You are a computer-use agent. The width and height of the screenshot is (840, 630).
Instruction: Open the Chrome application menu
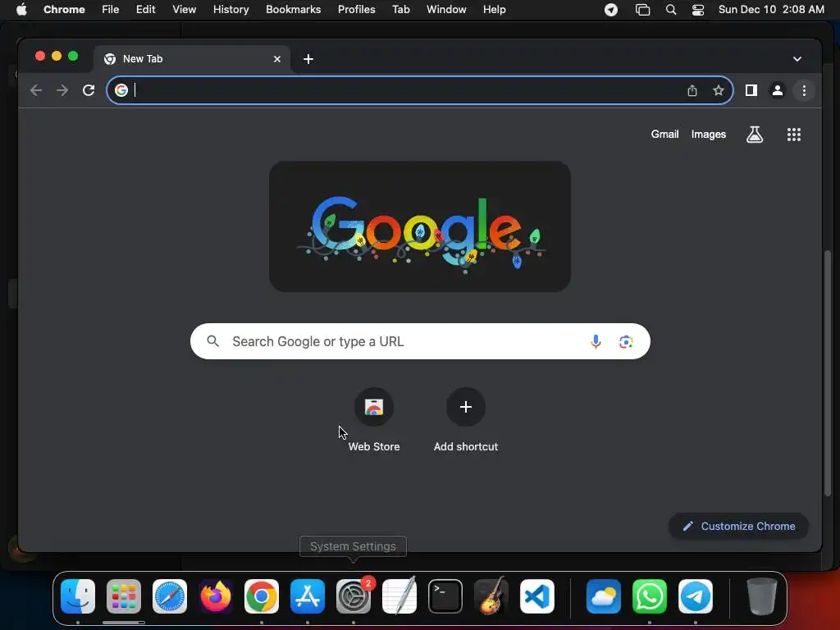pyautogui.click(x=64, y=10)
